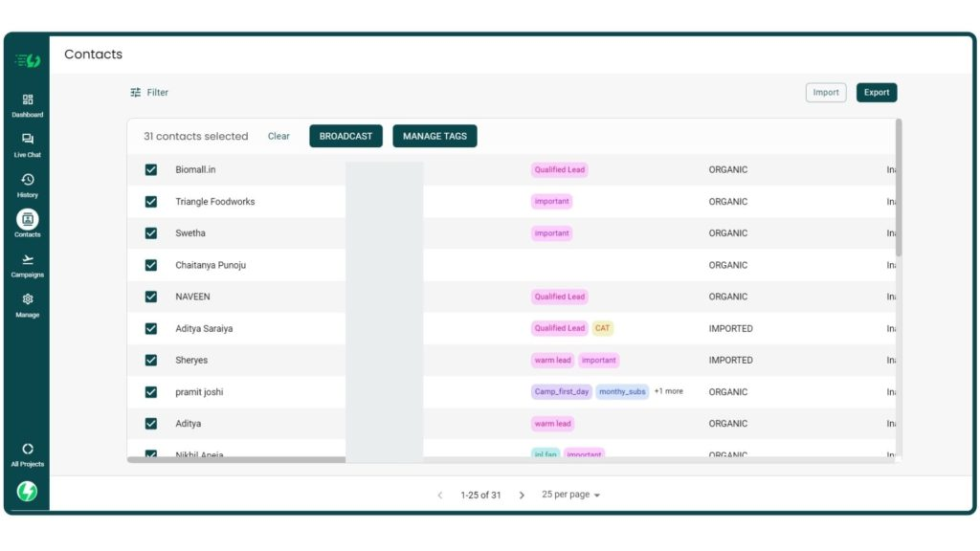Uncheck the Biomall.in contact checkbox
The image size is (980, 551).
click(x=151, y=170)
